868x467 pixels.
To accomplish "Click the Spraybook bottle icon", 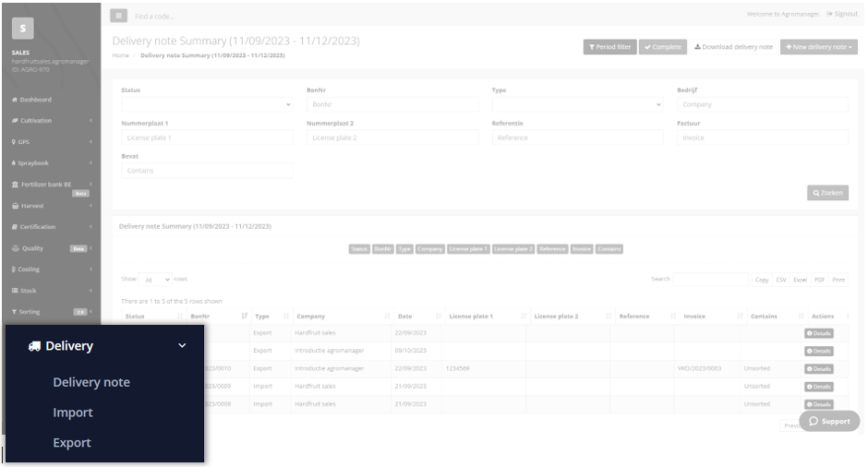I will [x=14, y=163].
